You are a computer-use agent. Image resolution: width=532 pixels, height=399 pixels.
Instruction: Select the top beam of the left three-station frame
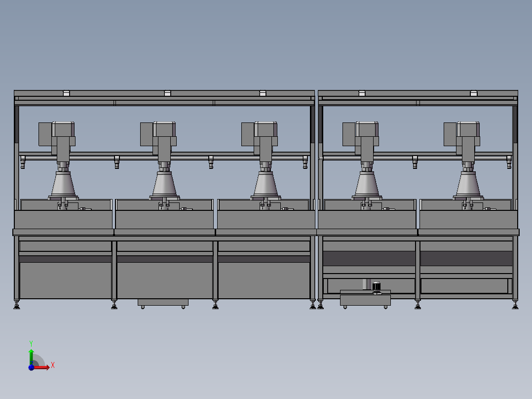click(x=164, y=93)
